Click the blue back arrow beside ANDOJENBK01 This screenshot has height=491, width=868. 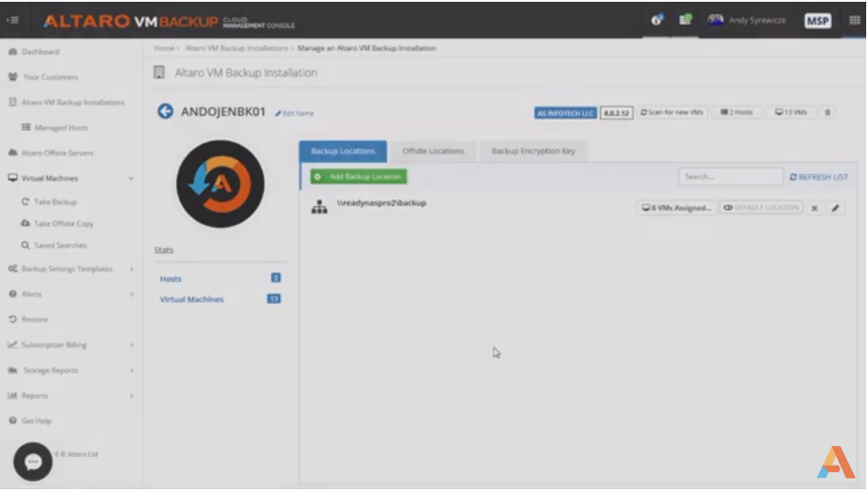tap(165, 112)
